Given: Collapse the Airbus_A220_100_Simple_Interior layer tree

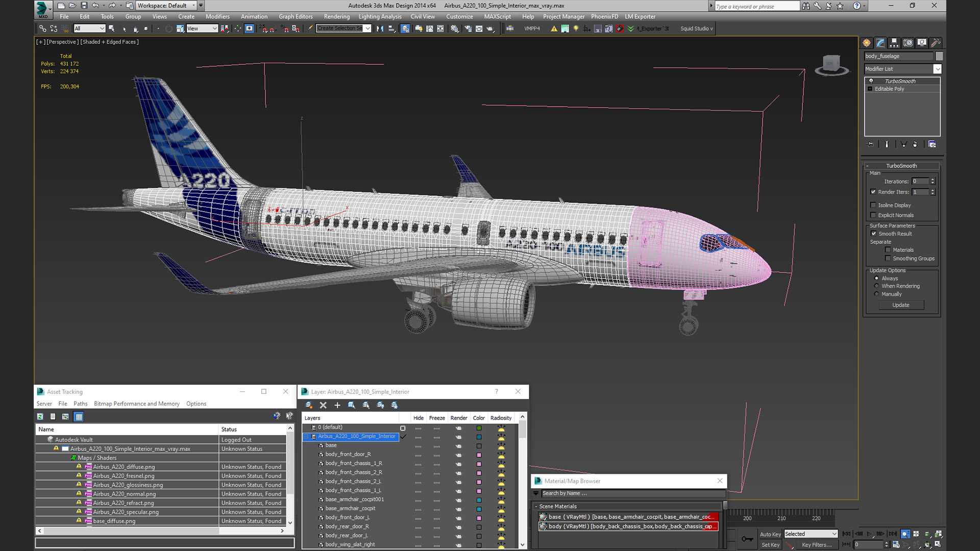Looking at the screenshot, I should pyautogui.click(x=306, y=437).
